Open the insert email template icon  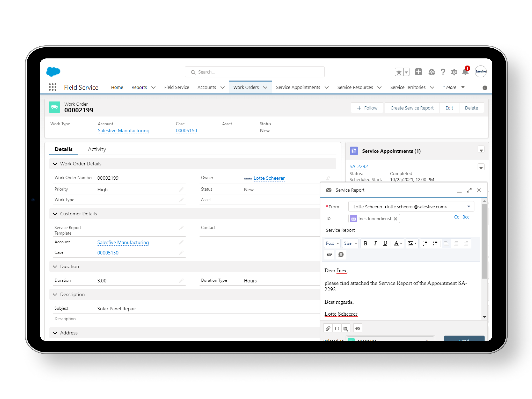(346, 329)
